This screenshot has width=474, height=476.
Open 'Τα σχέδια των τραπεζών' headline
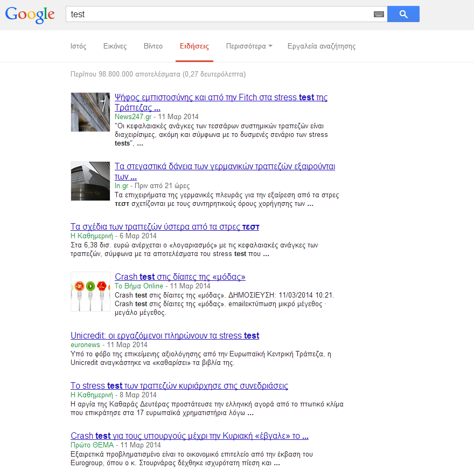pos(165,227)
